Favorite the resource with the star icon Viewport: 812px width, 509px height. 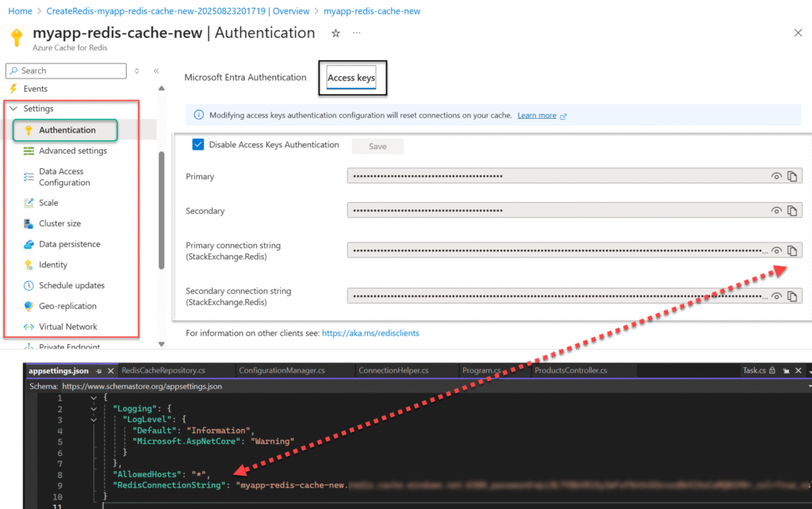335,33
